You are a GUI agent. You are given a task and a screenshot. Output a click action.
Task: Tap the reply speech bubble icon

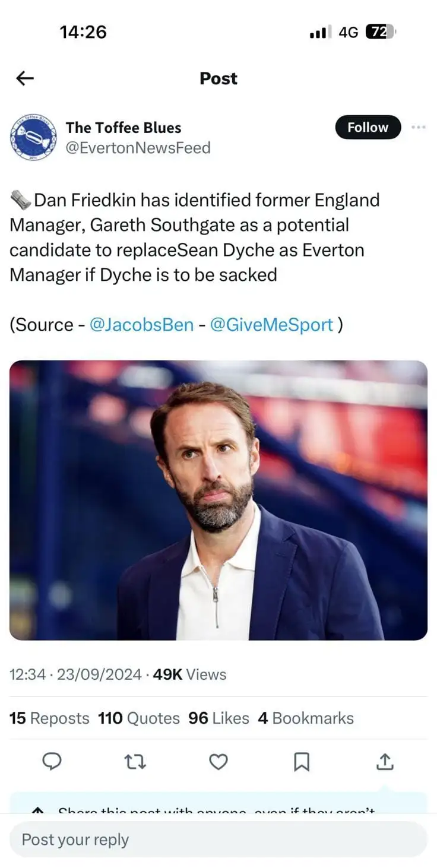52,761
